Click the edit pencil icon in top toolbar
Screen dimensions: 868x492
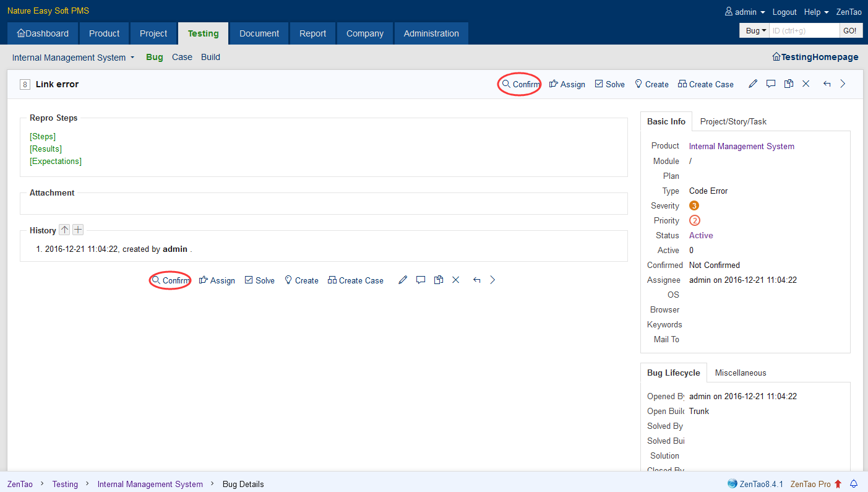[x=753, y=84]
